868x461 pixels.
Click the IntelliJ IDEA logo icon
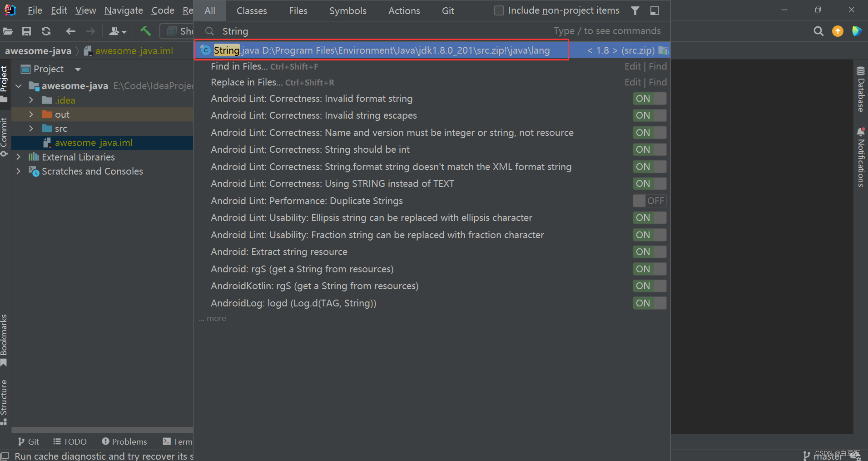click(10, 10)
